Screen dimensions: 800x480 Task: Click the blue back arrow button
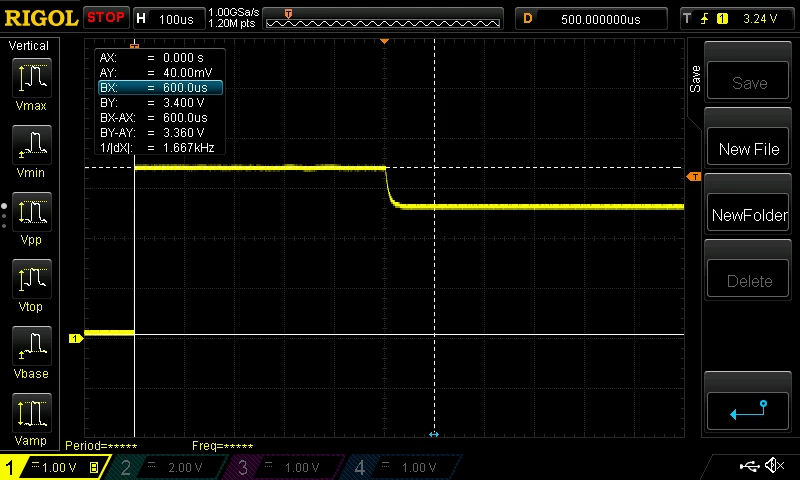click(748, 411)
